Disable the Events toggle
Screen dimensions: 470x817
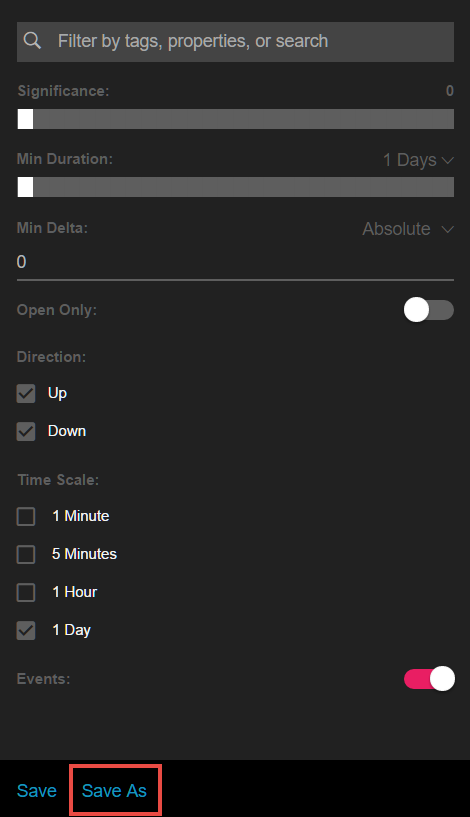429,679
